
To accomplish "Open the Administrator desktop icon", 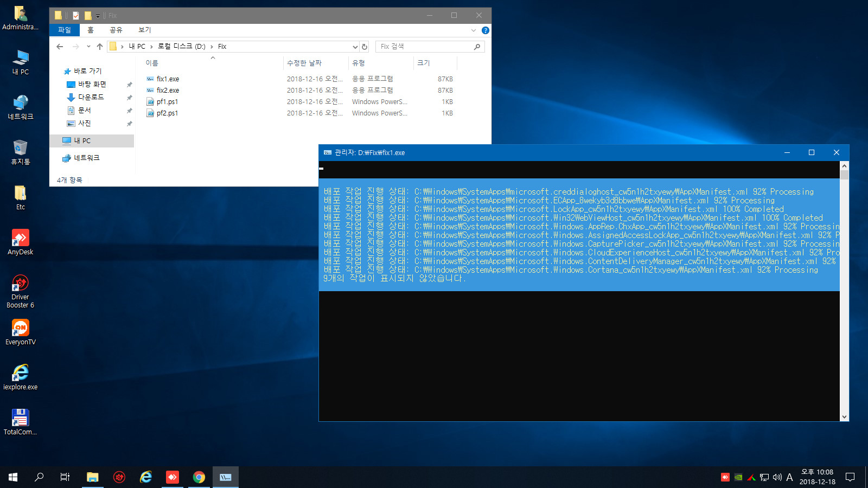I will tap(20, 17).
